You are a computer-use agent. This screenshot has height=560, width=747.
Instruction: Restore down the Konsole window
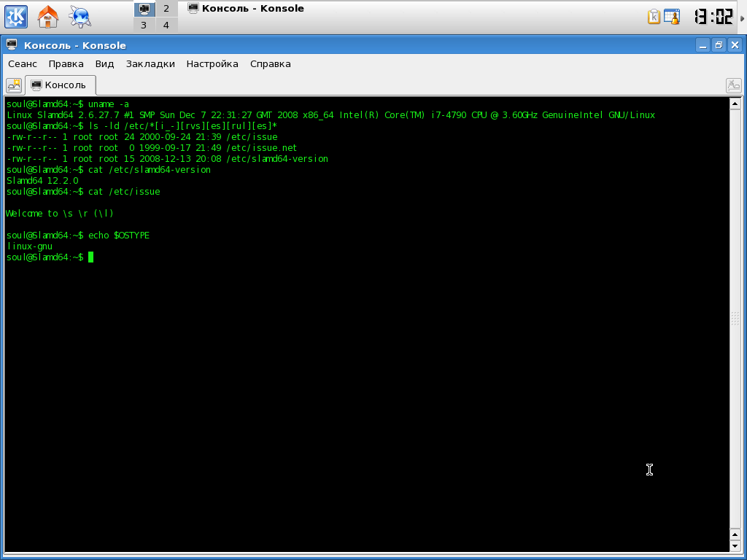[719, 45]
